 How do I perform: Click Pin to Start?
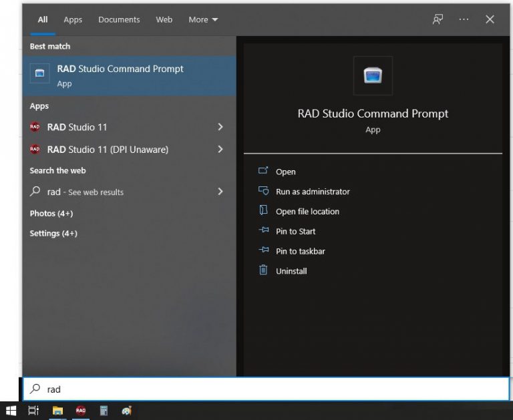[295, 232]
